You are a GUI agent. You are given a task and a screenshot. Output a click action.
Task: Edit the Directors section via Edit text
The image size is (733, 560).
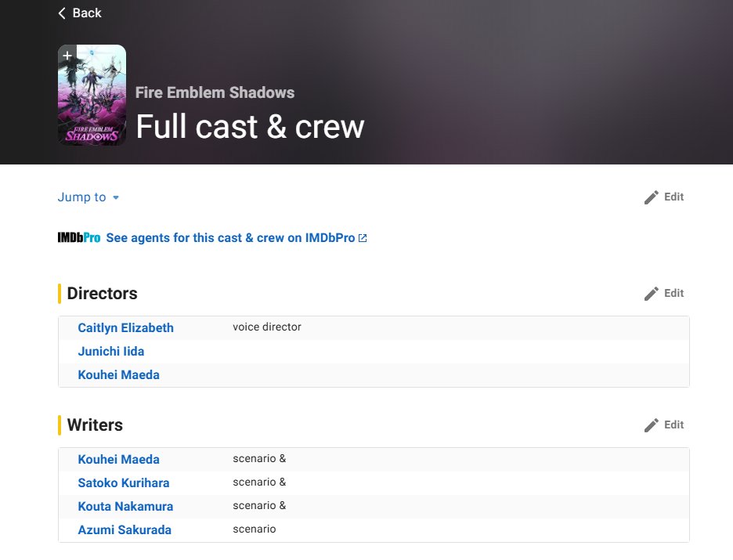673,293
